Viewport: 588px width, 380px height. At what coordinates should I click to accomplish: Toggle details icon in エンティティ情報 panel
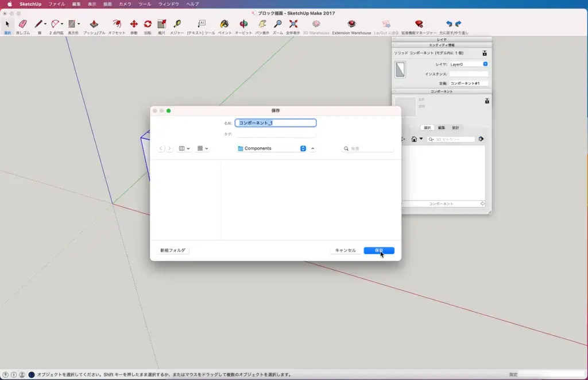485,53
